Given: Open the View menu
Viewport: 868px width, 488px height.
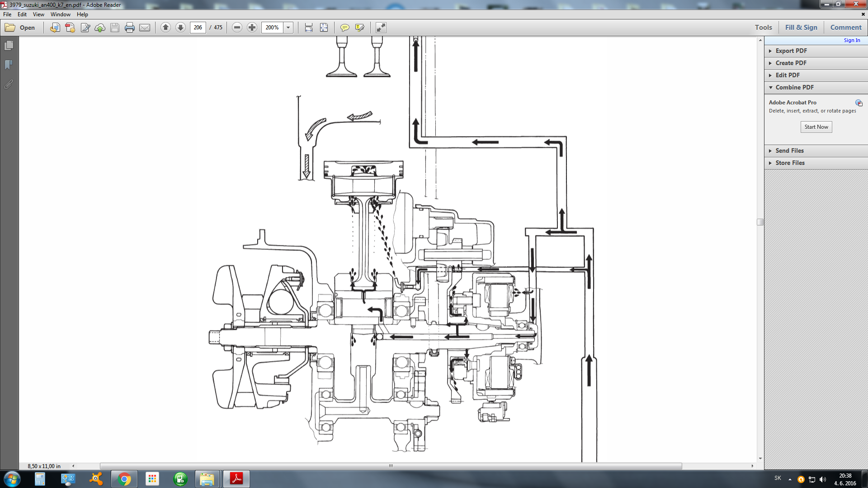Looking at the screenshot, I should (x=38, y=14).
